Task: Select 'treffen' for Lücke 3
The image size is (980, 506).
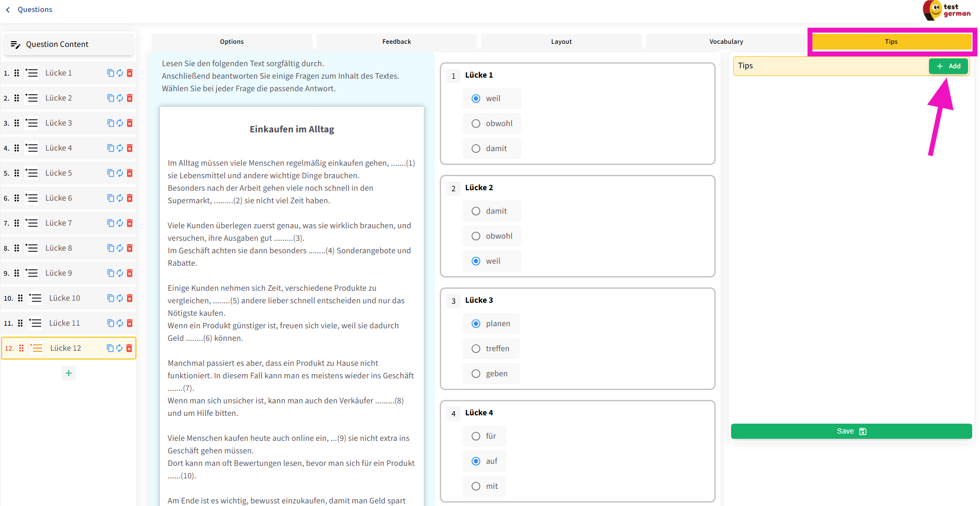Action: click(x=476, y=349)
